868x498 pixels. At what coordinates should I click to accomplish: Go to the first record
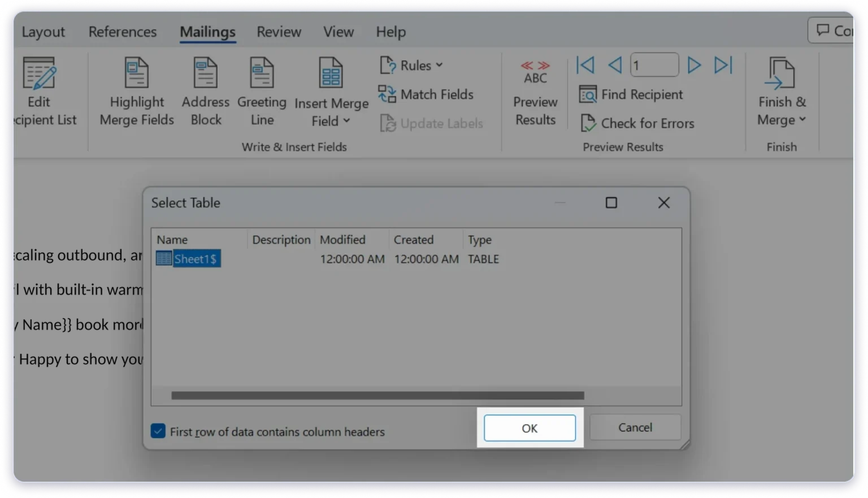click(585, 65)
